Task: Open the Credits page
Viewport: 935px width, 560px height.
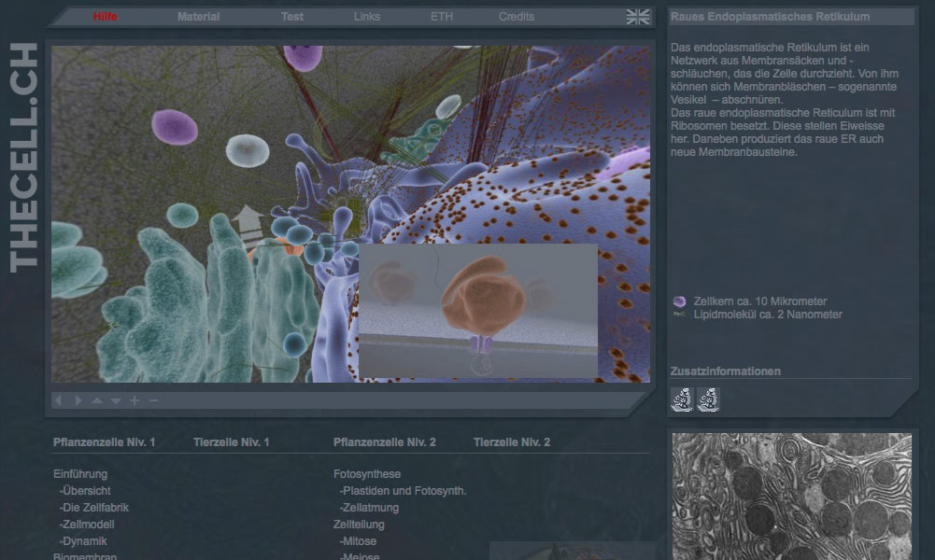Action: 517,17
